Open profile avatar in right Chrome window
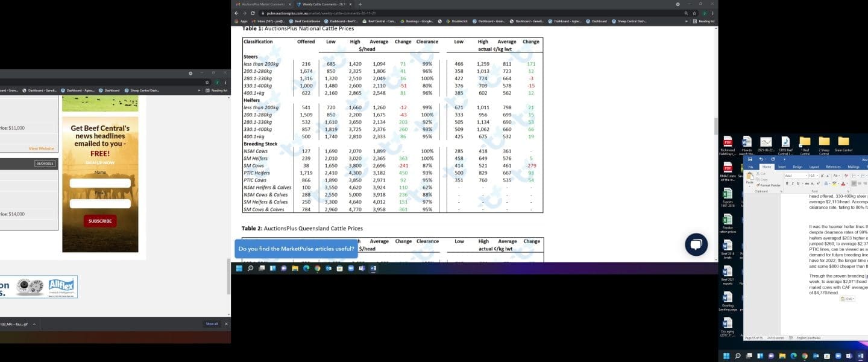Viewport: 868px width, 362px height. (704, 13)
